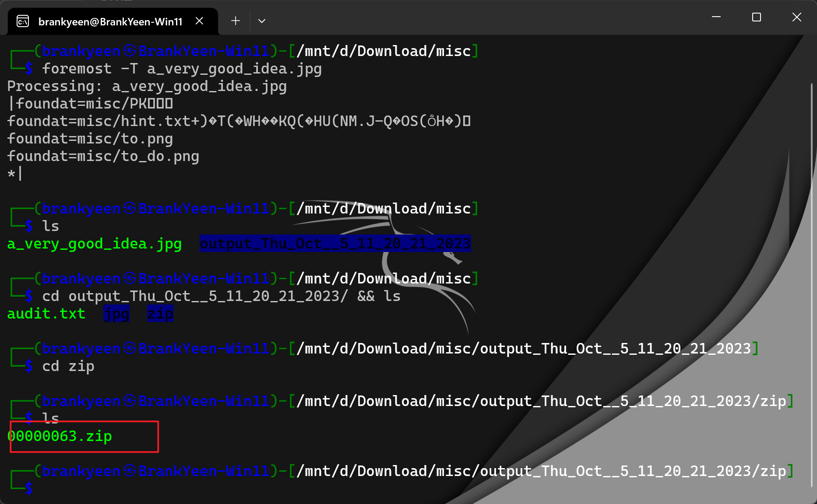
Task: Minimize the terminal window
Action: pyautogui.click(x=716, y=17)
